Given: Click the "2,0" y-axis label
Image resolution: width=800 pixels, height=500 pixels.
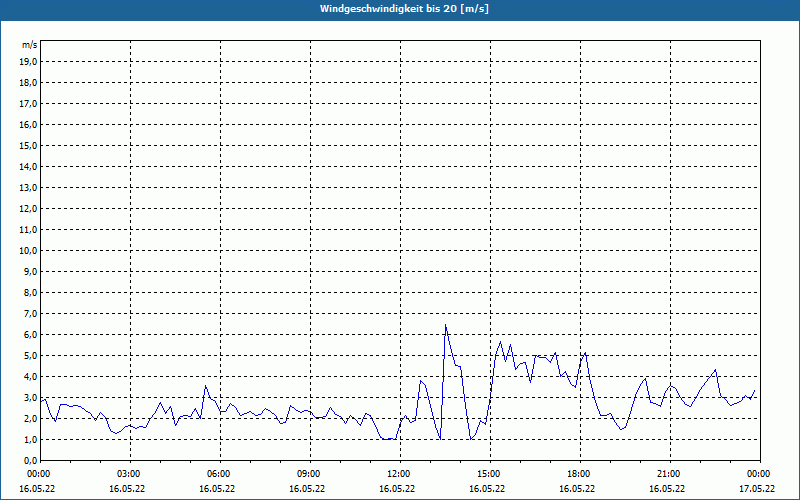Looking at the screenshot, I should pyautogui.click(x=30, y=418).
